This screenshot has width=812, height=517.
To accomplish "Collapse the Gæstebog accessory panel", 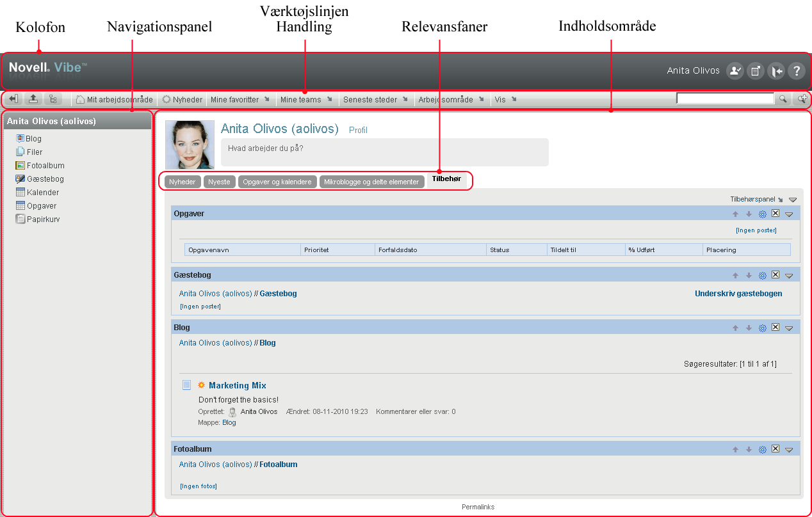I will [789, 276].
